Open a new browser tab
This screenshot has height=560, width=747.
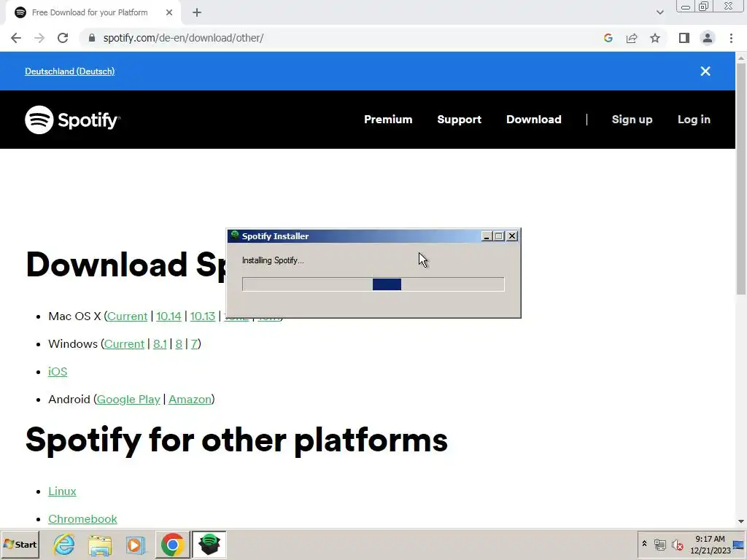coord(197,12)
